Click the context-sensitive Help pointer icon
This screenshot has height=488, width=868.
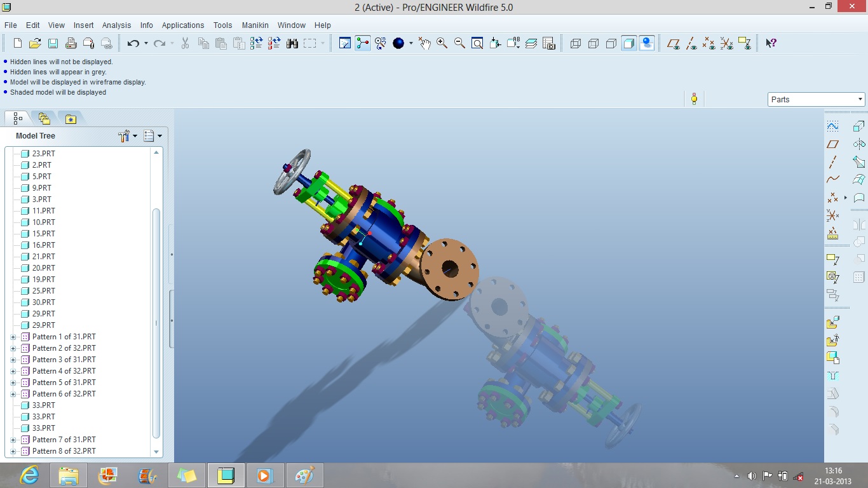click(771, 43)
